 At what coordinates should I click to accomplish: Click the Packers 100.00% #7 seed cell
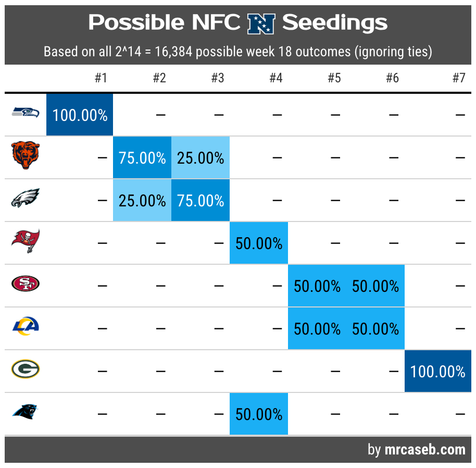[438, 372]
